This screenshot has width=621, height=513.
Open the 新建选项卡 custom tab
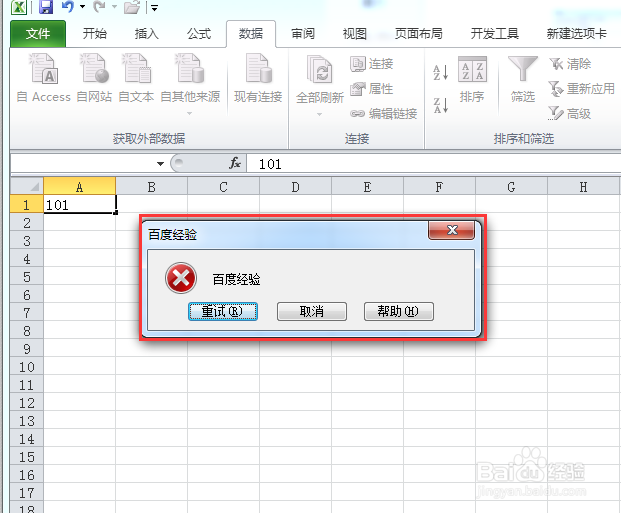576,34
